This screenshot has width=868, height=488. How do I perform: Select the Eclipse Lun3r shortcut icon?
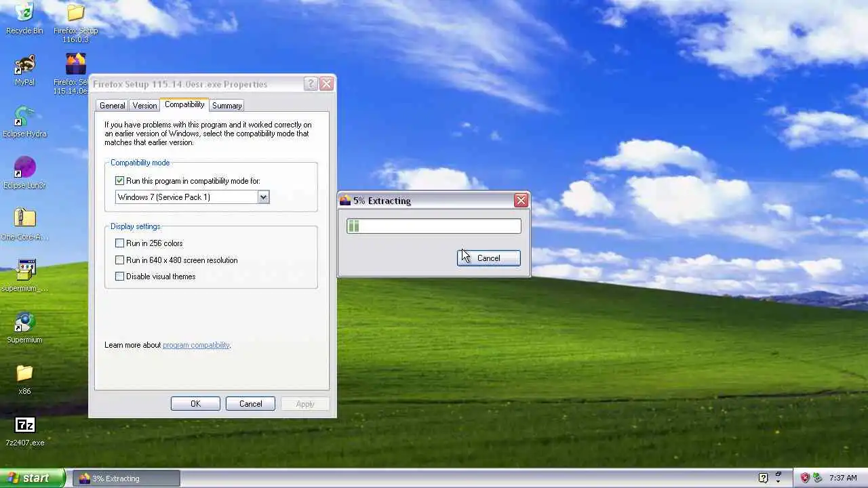(x=24, y=167)
